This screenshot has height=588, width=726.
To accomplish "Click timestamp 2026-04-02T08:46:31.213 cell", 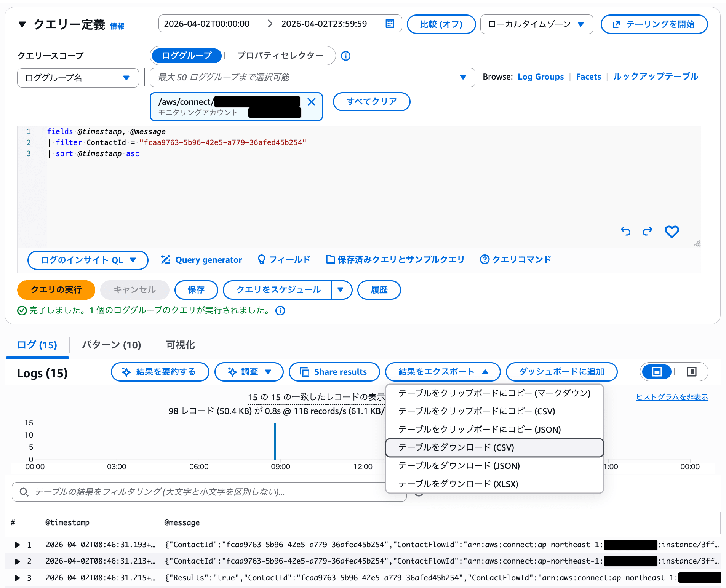I will (x=100, y=561).
